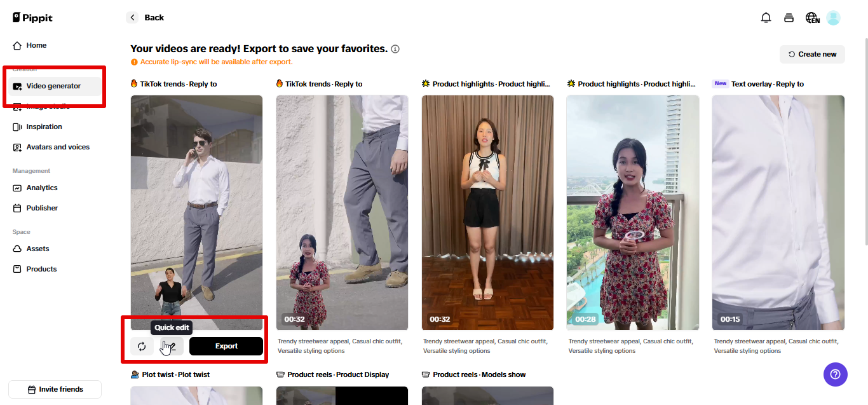This screenshot has width=868, height=405.
Task: Click the regenerate icon under the first video
Action: point(142,346)
